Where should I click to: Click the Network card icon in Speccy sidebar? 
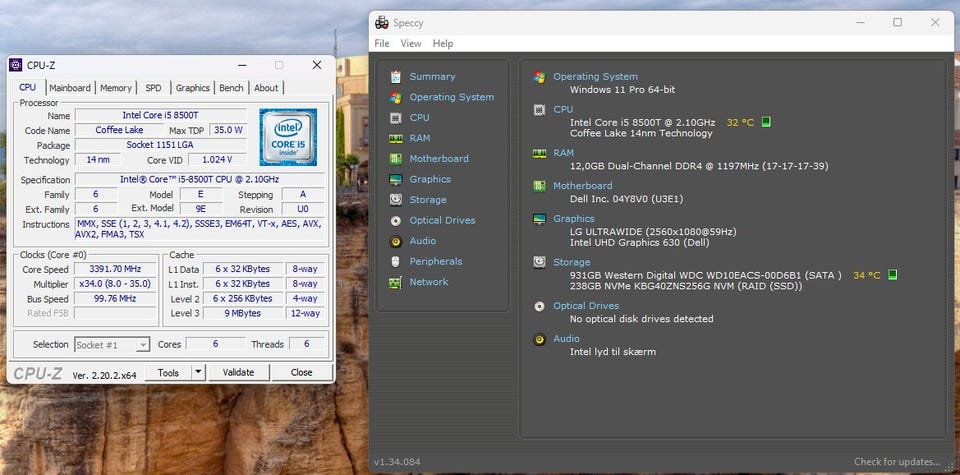click(396, 282)
